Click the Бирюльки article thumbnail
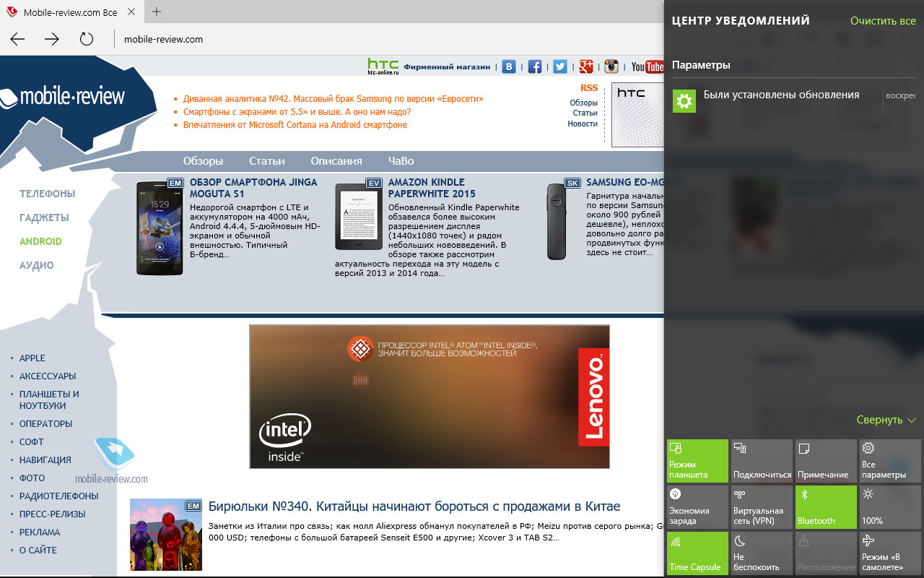This screenshot has width=924, height=578. (x=166, y=535)
